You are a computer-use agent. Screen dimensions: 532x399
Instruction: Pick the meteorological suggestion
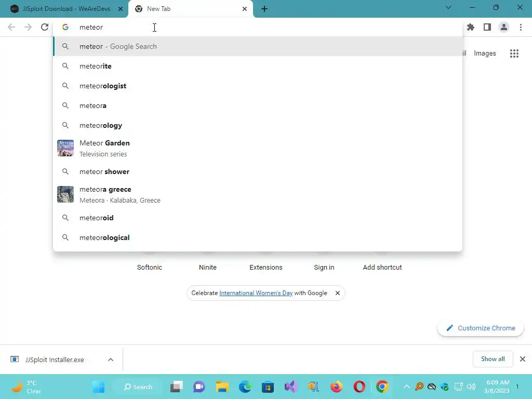258,237
